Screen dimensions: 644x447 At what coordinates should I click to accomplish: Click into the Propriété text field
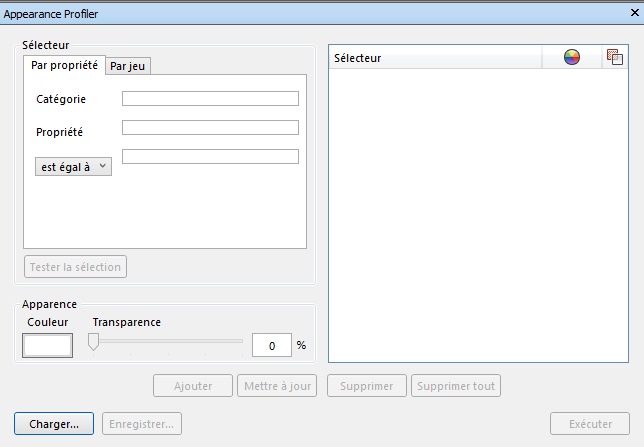(210, 127)
